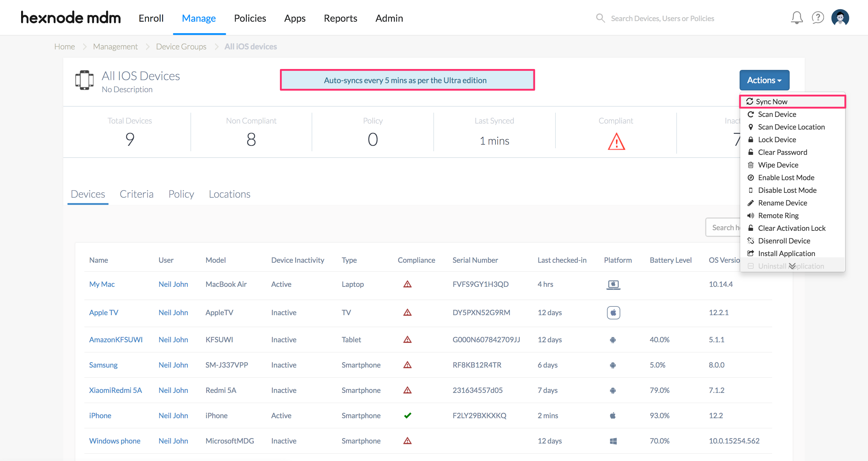The width and height of the screenshot is (868, 461).
Task: Open the My Mac device link
Action: [x=102, y=284]
